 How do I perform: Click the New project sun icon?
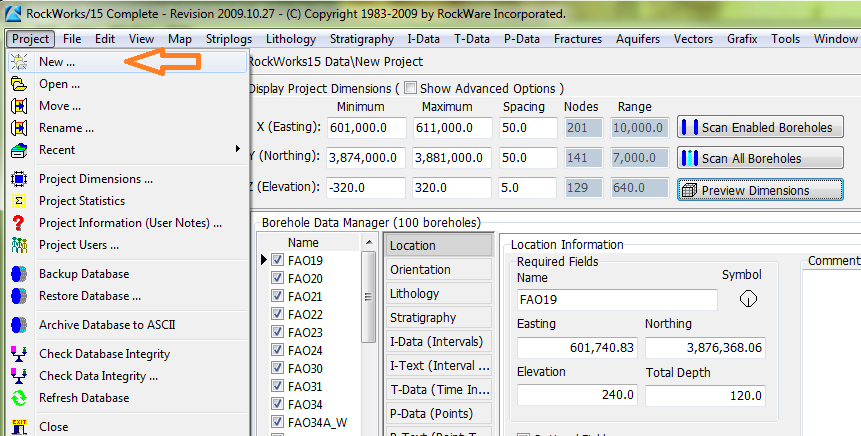pyautogui.click(x=19, y=62)
